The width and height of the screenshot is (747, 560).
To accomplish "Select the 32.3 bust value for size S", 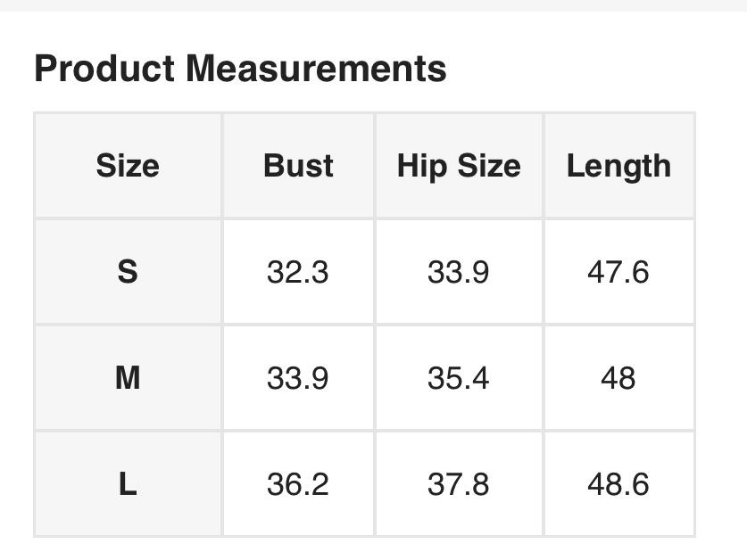I will click(x=297, y=272).
